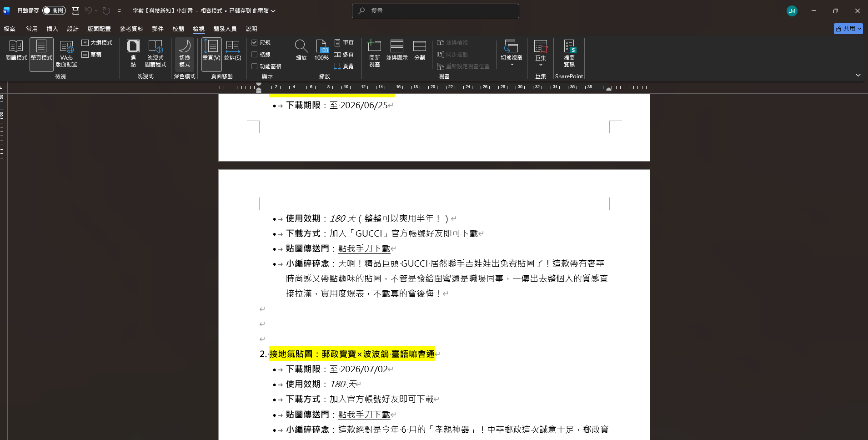Image resolution: width=868 pixels, height=440 pixels.
Task: Switch to Read Mode (閱讀模式)
Action: pos(16,51)
